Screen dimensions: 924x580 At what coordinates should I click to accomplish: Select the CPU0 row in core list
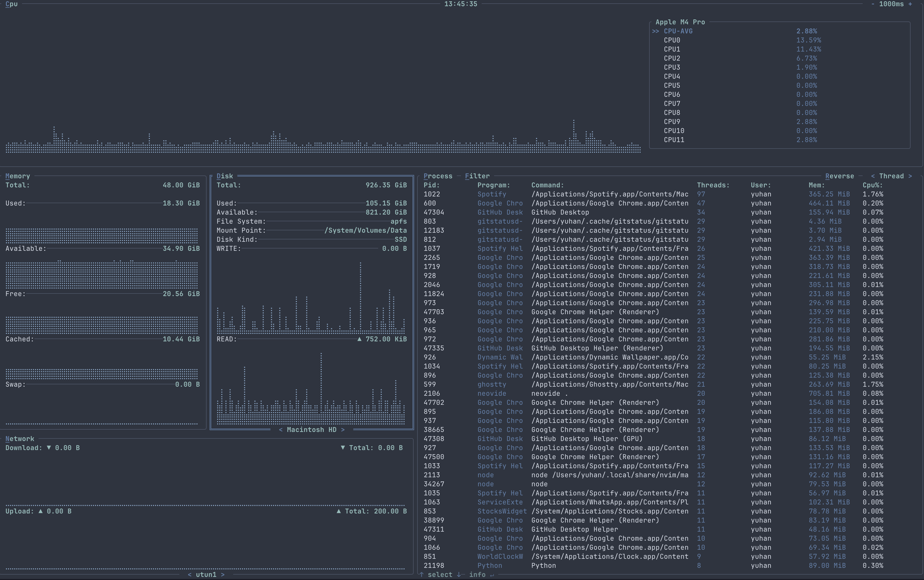pos(672,40)
